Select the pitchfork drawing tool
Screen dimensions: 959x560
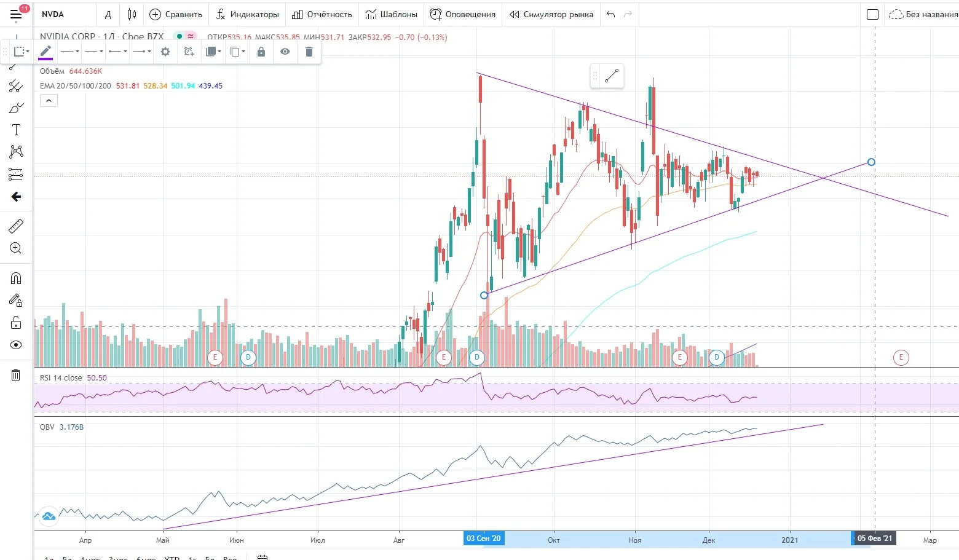click(16, 86)
